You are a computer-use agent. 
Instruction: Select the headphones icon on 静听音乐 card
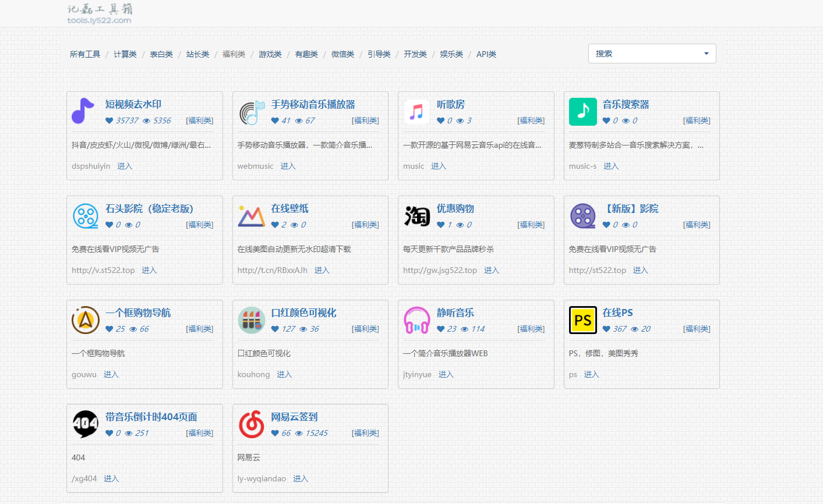pos(416,320)
